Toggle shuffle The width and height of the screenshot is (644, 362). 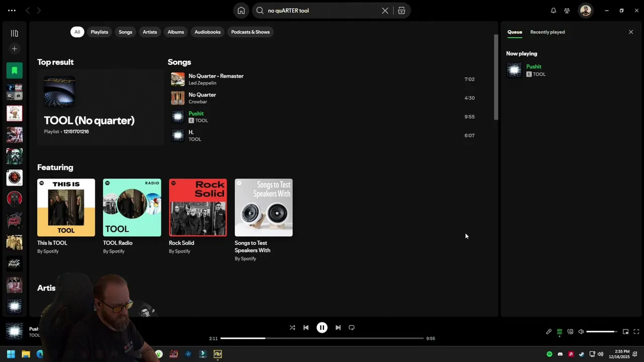pyautogui.click(x=292, y=327)
